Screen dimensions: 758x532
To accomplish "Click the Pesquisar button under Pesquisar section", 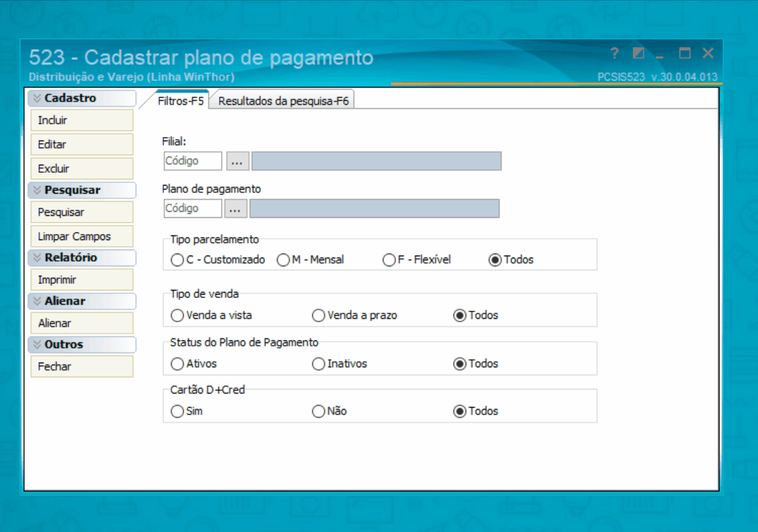I will pos(81,212).
